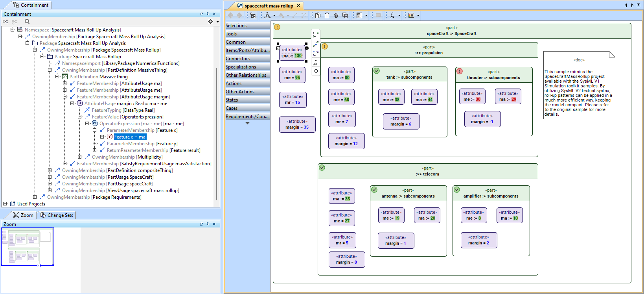Screen dimensions: 644x294
Task: Expand the Used Projects tree node
Action: click(x=5, y=204)
